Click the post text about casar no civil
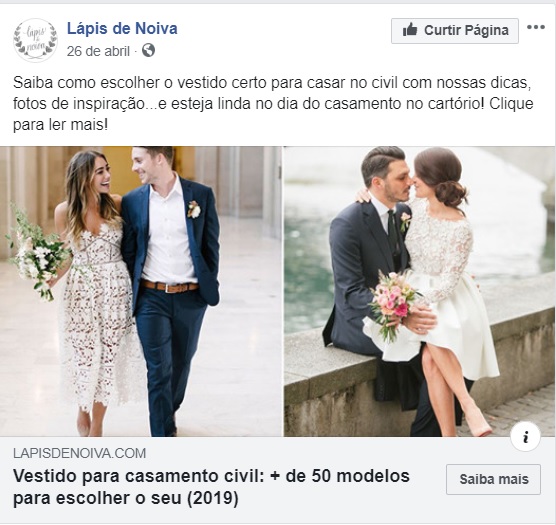 coord(273,104)
